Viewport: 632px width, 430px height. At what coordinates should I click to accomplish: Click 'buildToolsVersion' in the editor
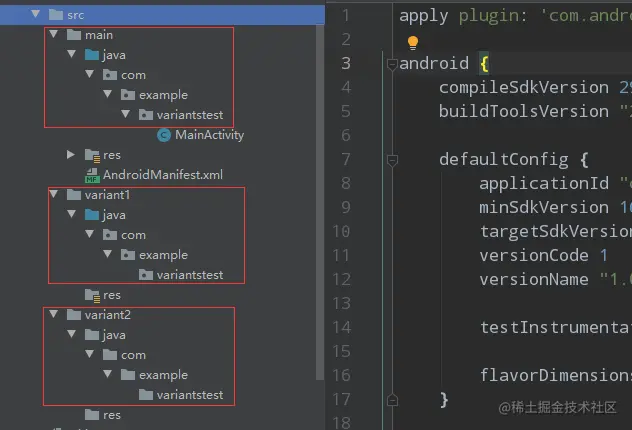[524, 111]
